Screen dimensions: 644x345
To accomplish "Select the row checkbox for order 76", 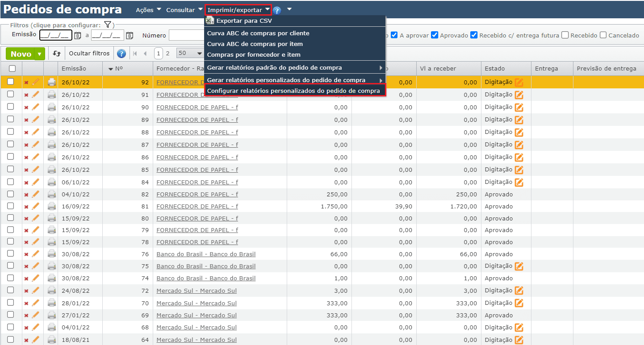I will point(11,254).
